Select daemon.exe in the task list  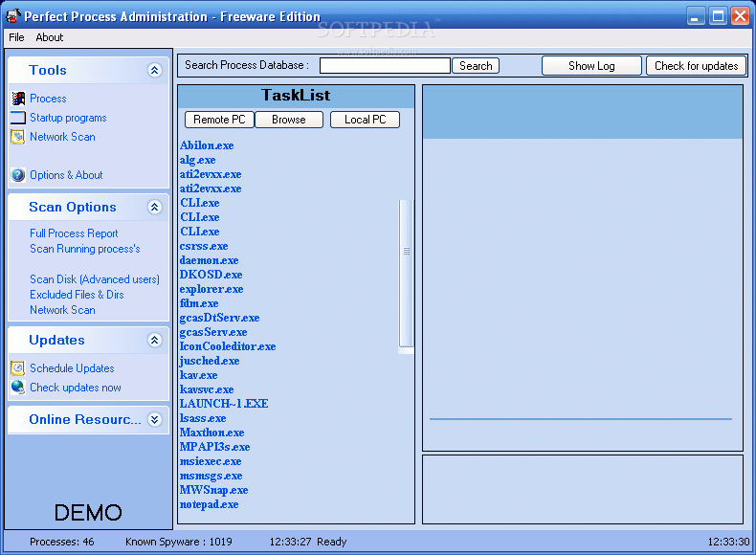(x=209, y=260)
